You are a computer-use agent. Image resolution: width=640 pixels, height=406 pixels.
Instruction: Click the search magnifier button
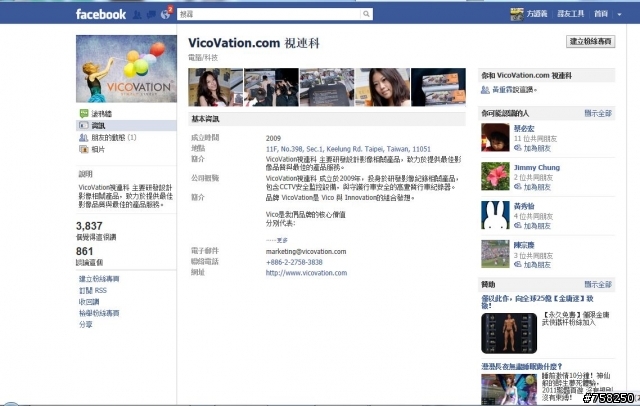pyautogui.click(x=366, y=14)
